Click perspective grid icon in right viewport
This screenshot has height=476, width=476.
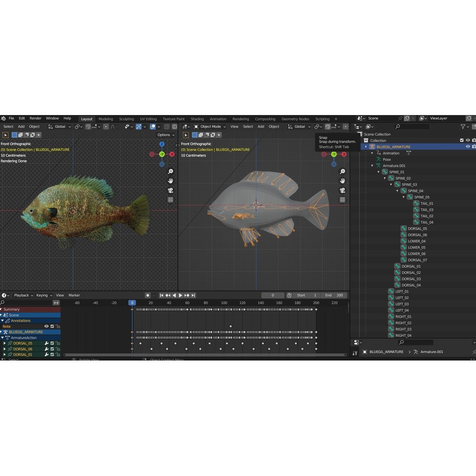pos(342,200)
